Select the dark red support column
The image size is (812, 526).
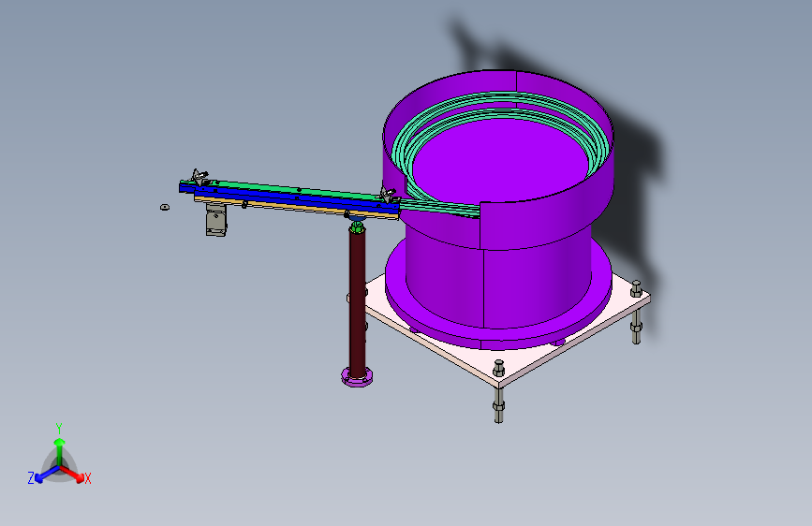[357, 303]
